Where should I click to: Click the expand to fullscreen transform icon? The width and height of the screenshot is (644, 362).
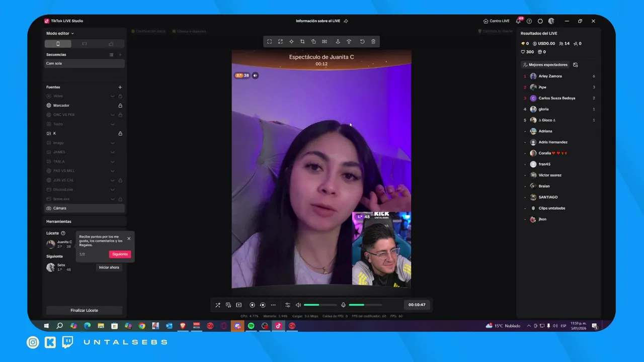click(280, 42)
